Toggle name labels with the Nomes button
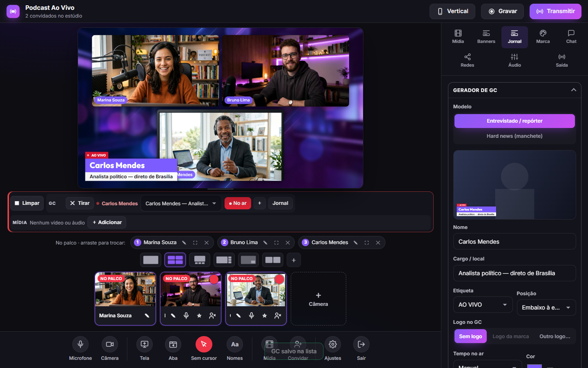The width and height of the screenshot is (588, 368). click(x=235, y=344)
